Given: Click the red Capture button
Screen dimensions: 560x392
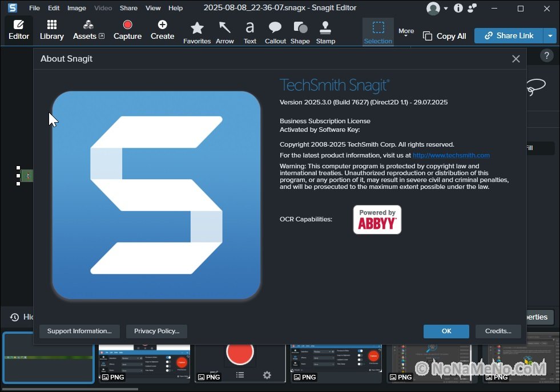Looking at the screenshot, I should click(127, 30).
